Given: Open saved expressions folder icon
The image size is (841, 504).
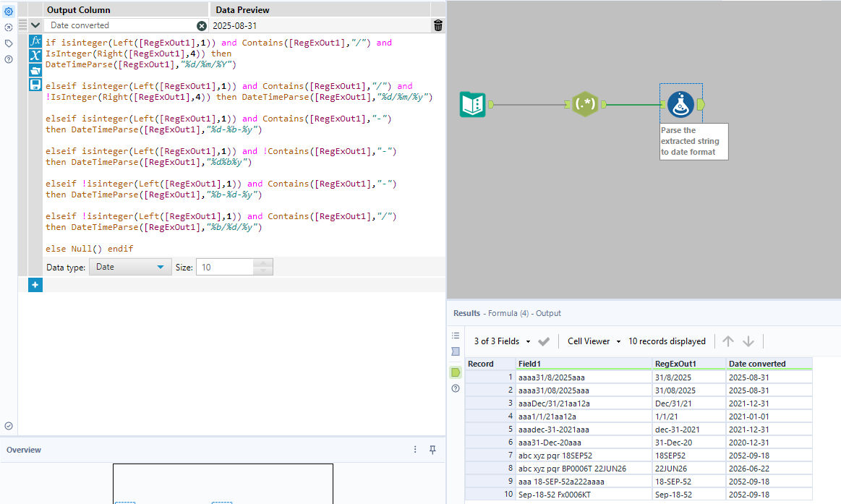Looking at the screenshot, I should click(x=35, y=70).
